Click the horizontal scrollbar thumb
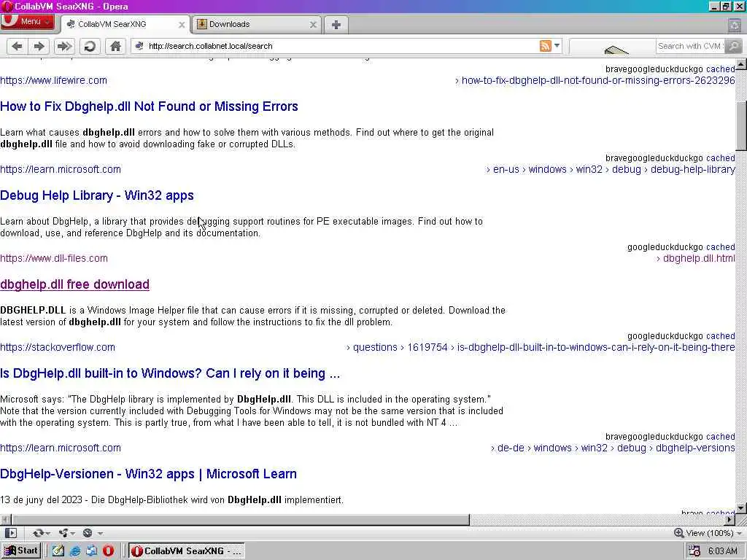 [241, 519]
